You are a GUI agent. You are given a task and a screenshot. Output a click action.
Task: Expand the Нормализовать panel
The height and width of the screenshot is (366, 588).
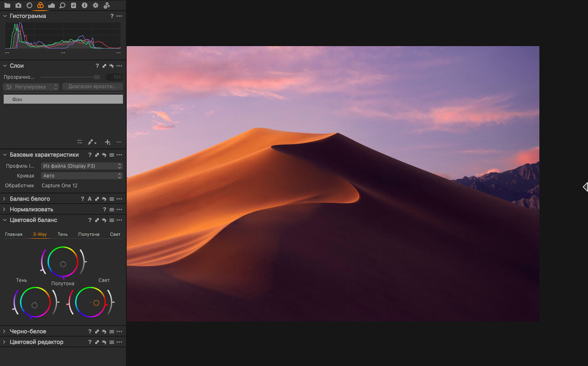pos(5,210)
